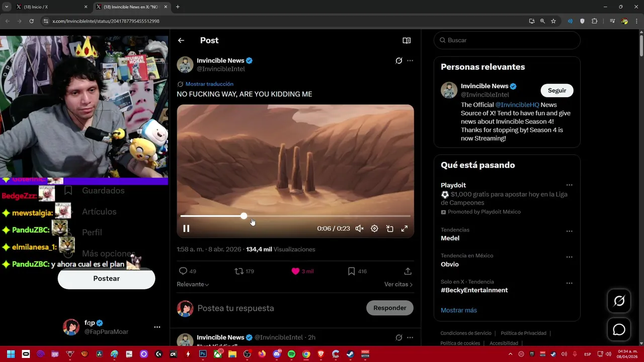The height and width of the screenshot is (362, 644).
Task: Click the Responder button
Action: click(390, 308)
